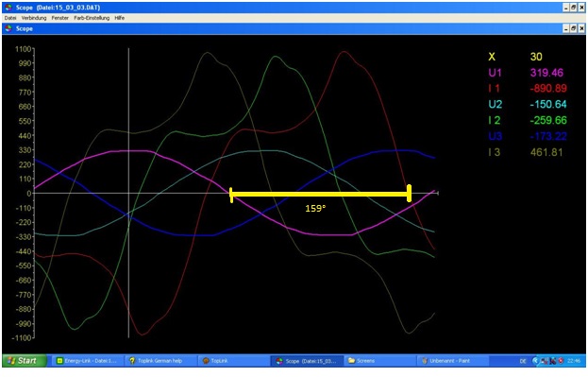This screenshot has height=377, width=588.
Task: Click the Windows Start button
Action: click(x=24, y=361)
